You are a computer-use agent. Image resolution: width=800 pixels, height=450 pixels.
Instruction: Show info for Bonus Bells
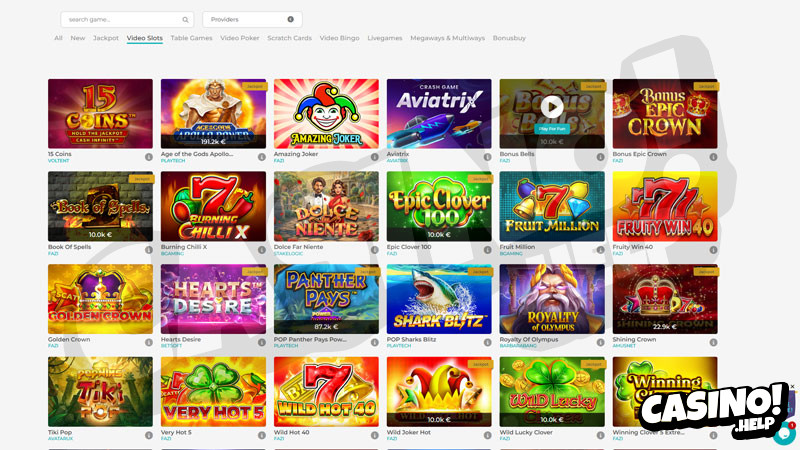point(601,157)
